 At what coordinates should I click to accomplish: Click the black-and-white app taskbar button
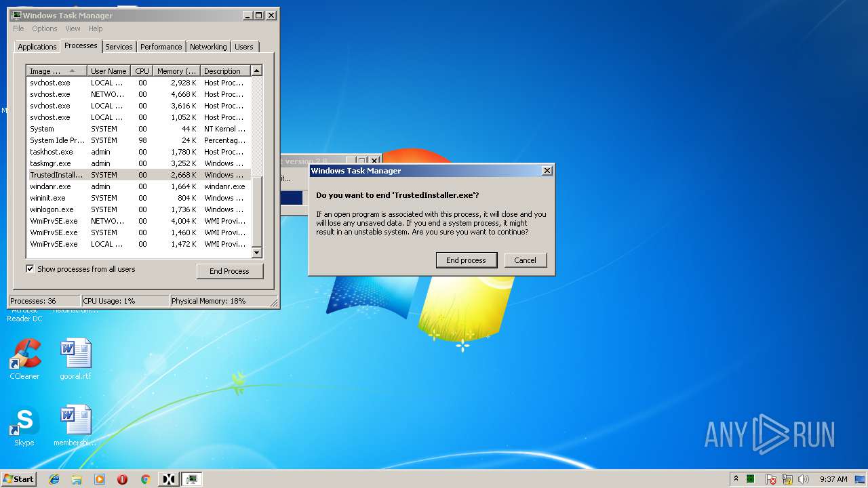168,479
